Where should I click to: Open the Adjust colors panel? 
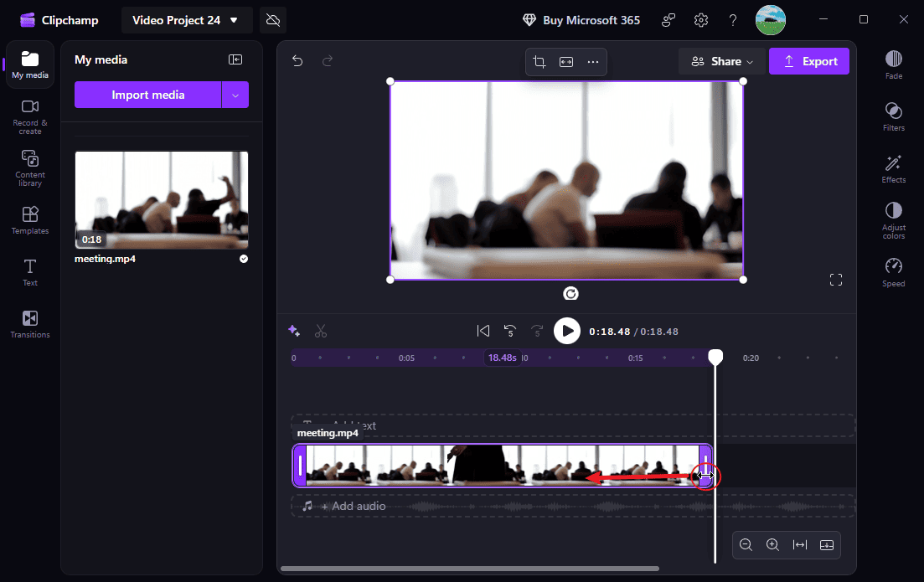point(893,220)
